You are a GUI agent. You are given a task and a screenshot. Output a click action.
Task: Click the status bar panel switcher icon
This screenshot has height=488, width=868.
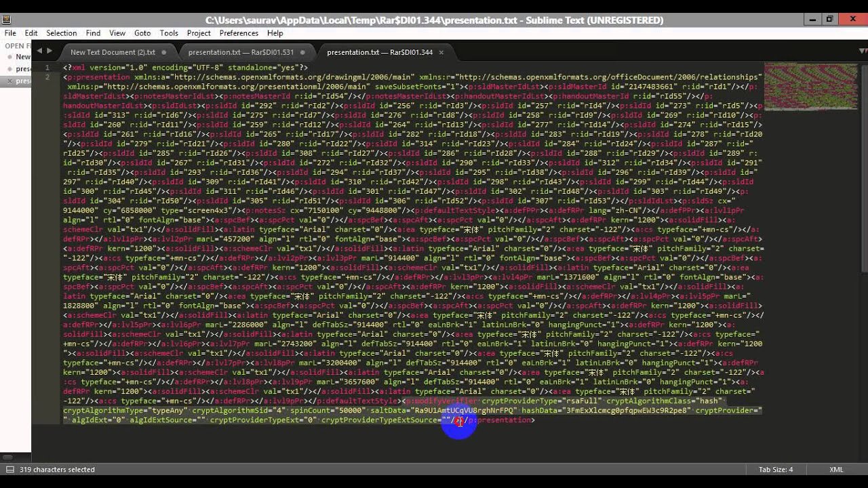(x=9, y=469)
